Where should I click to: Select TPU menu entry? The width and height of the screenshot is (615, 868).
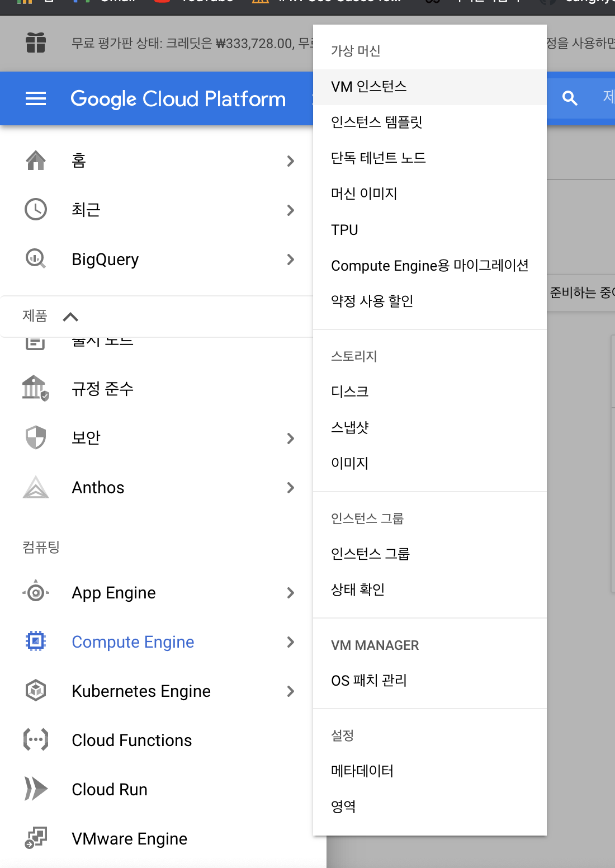tap(430, 230)
